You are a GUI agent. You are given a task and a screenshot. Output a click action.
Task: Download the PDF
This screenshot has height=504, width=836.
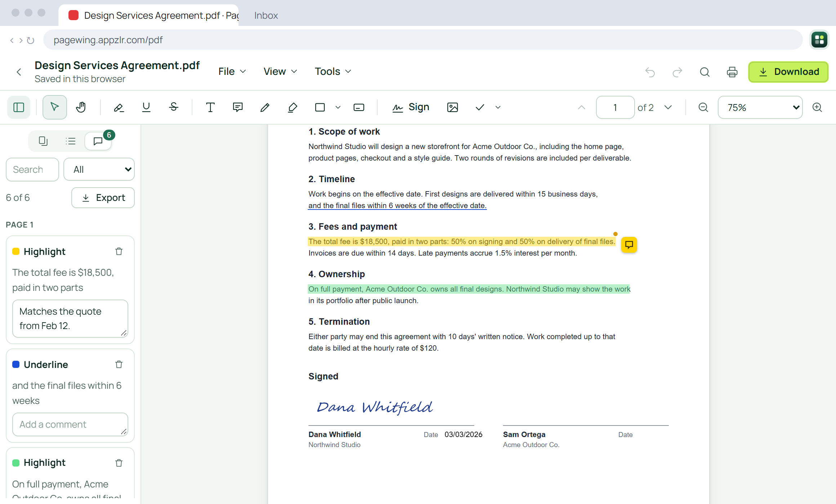pos(788,72)
